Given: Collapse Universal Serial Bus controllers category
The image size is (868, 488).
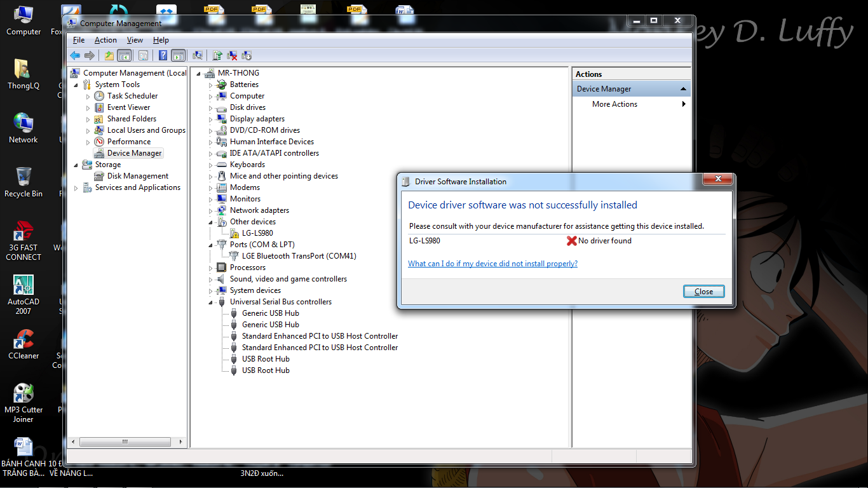Looking at the screenshot, I should (x=211, y=302).
